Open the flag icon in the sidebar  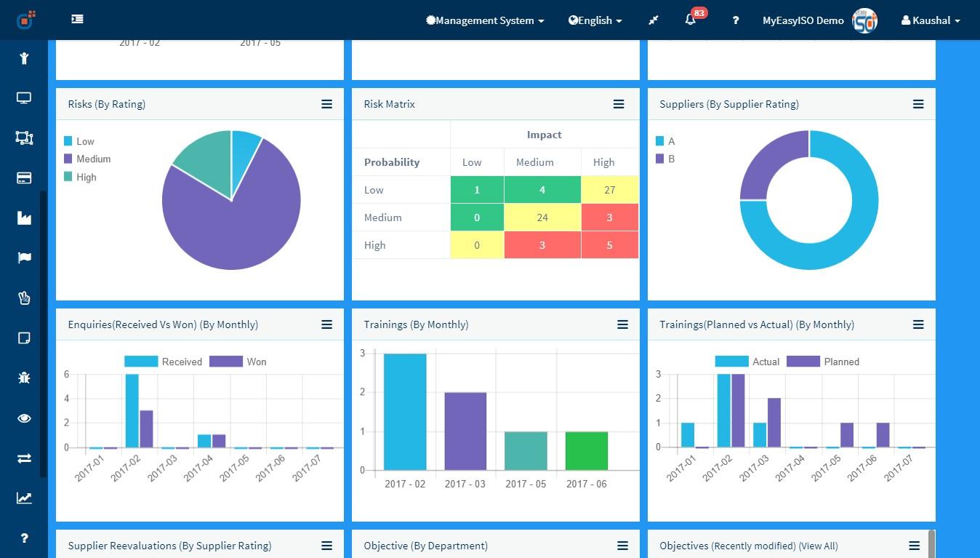[24, 258]
